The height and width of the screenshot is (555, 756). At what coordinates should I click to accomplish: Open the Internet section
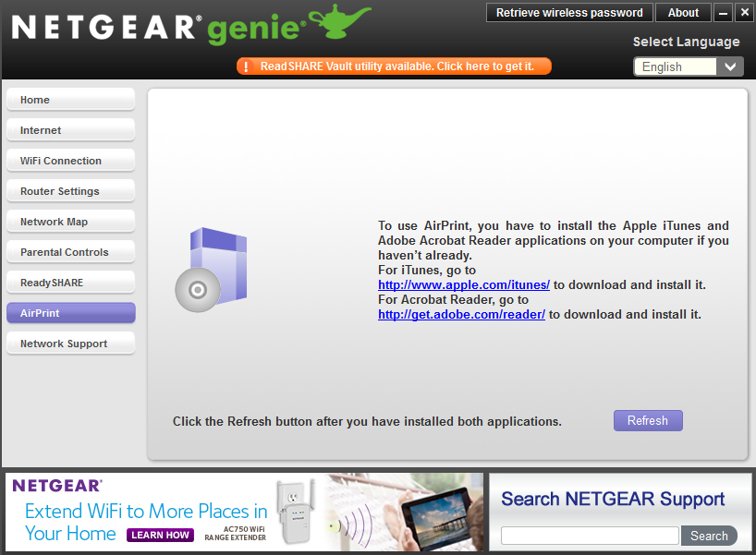(71, 130)
